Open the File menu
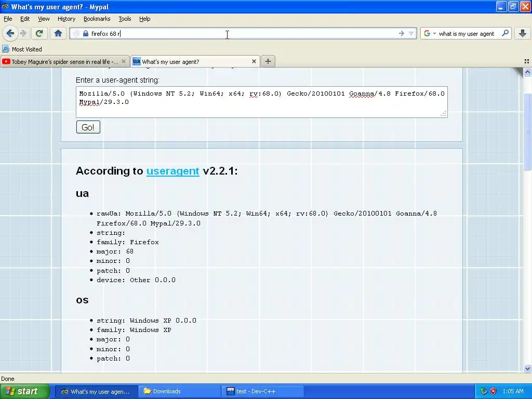The width and height of the screenshot is (532, 399). pyautogui.click(x=8, y=19)
